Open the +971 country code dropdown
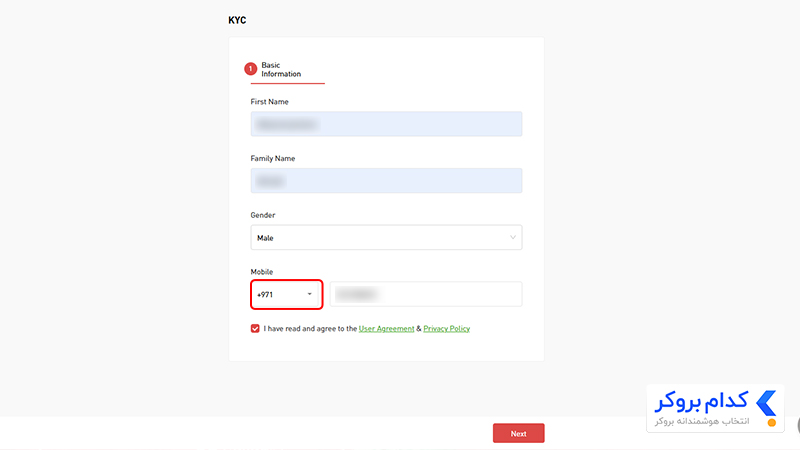This screenshot has height=450, width=800. point(287,294)
